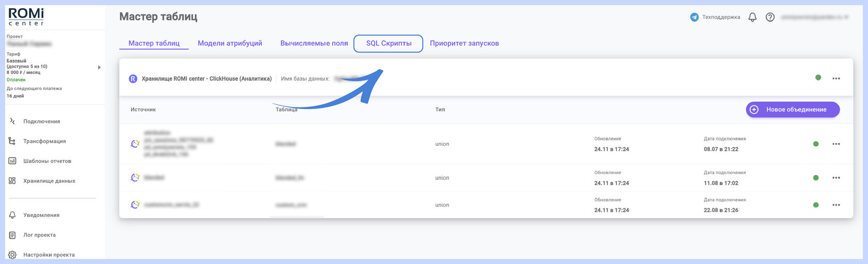This screenshot has height=264, width=868.
Task: Open Настройки проекта menu item
Action: pos(49,255)
